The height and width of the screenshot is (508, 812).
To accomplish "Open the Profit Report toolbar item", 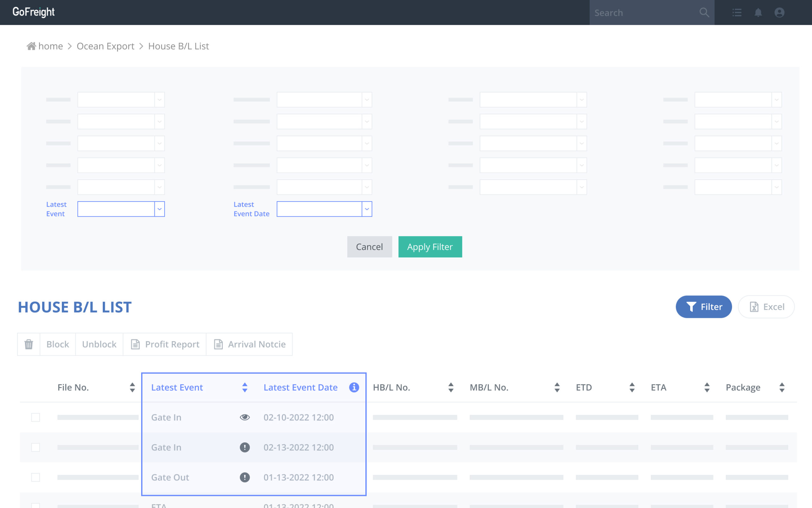I will pyautogui.click(x=165, y=344).
